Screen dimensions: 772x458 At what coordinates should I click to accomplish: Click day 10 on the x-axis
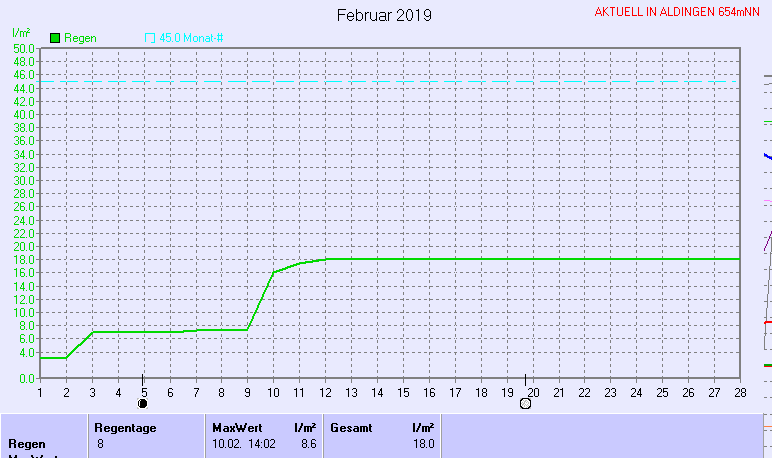click(x=273, y=391)
